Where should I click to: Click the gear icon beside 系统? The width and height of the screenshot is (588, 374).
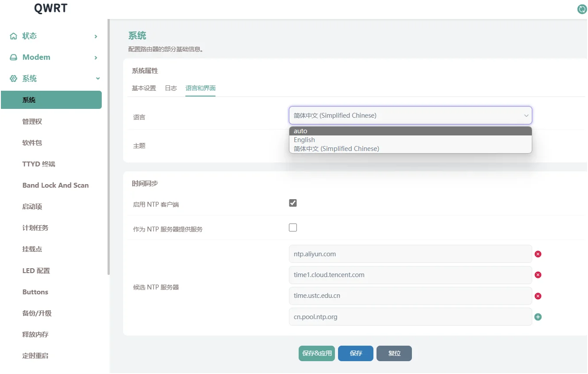click(x=14, y=79)
